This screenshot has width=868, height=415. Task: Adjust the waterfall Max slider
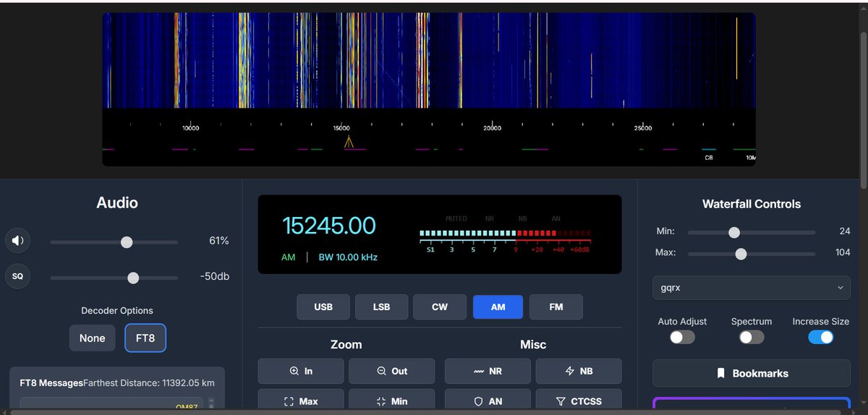[x=752, y=253]
